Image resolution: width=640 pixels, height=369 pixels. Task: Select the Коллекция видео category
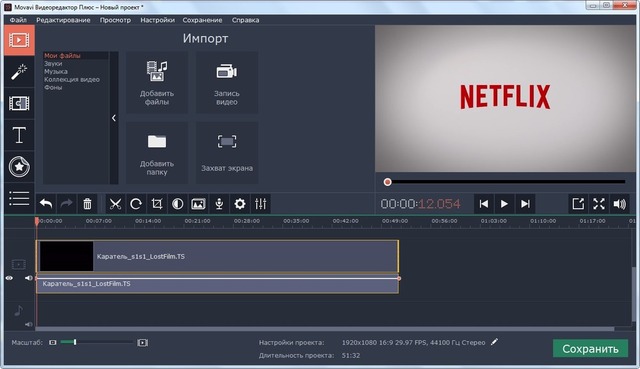pyautogui.click(x=72, y=80)
